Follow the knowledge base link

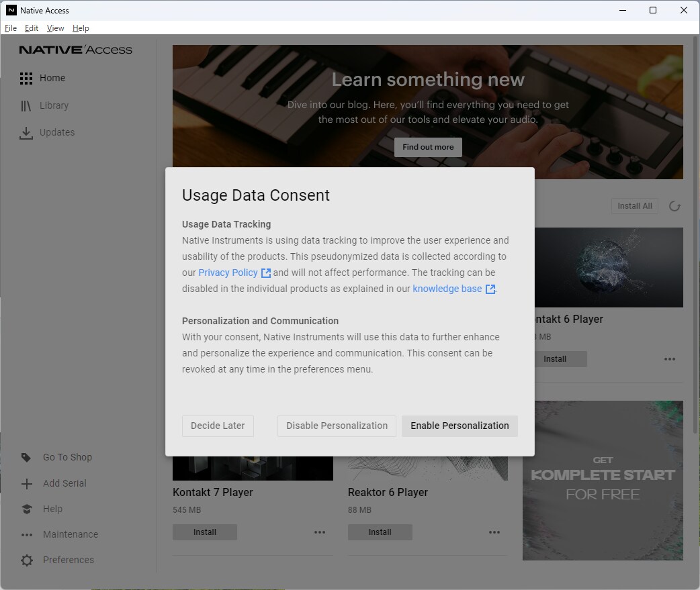click(x=447, y=289)
